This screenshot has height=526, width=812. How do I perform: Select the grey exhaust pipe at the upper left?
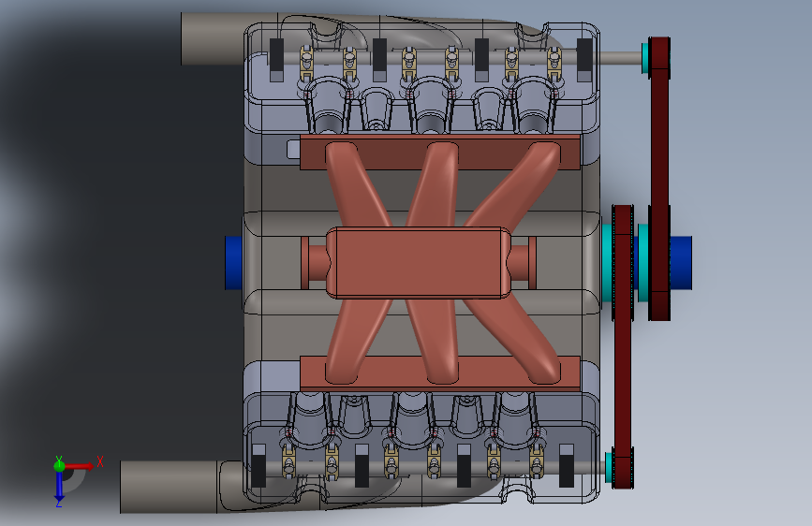click(x=213, y=38)
